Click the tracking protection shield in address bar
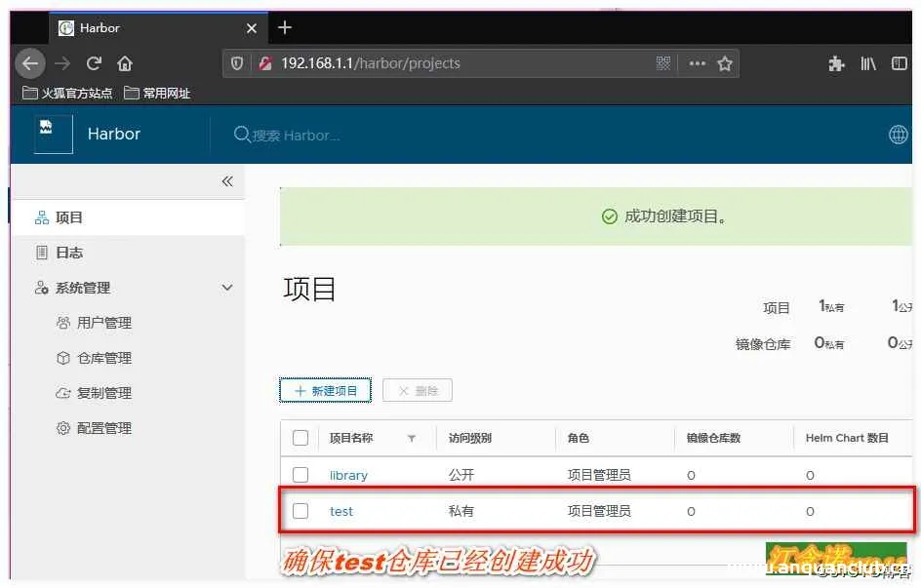This screenshot has width=921, height=588. [235, 63]
